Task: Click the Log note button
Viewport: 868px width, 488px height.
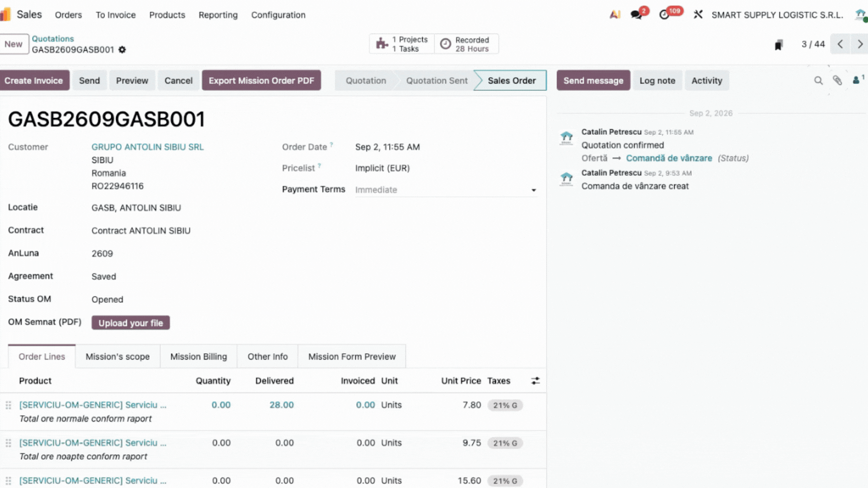Action: coord(657,80)
